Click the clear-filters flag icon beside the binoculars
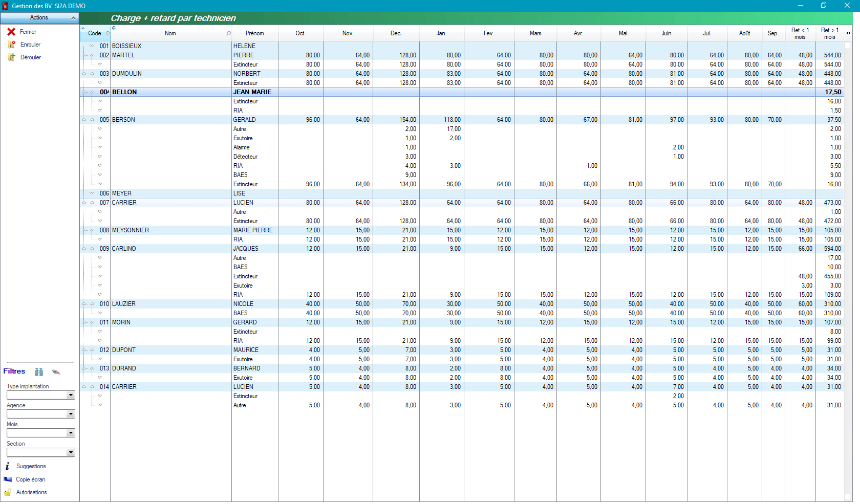The image size is (860, 504). pos(55,372)
